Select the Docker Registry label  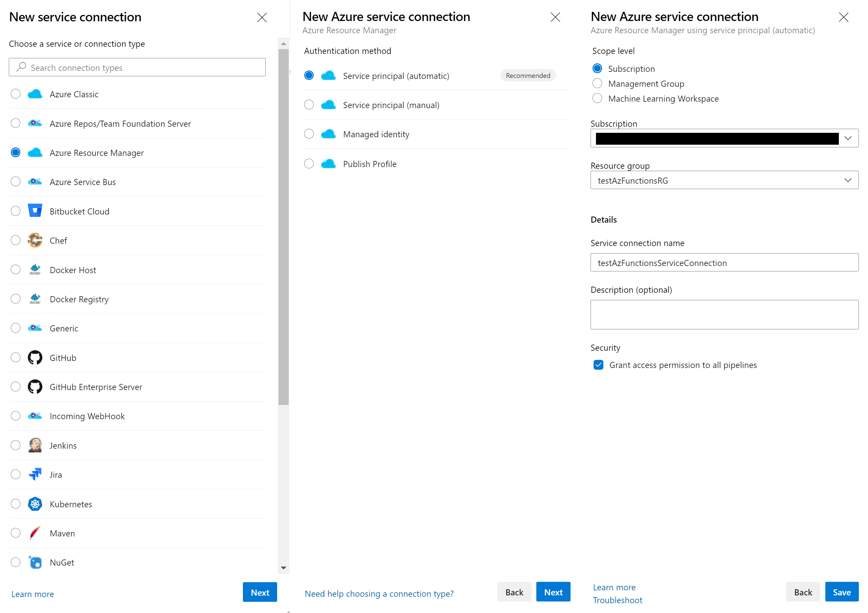coord(79,299)
